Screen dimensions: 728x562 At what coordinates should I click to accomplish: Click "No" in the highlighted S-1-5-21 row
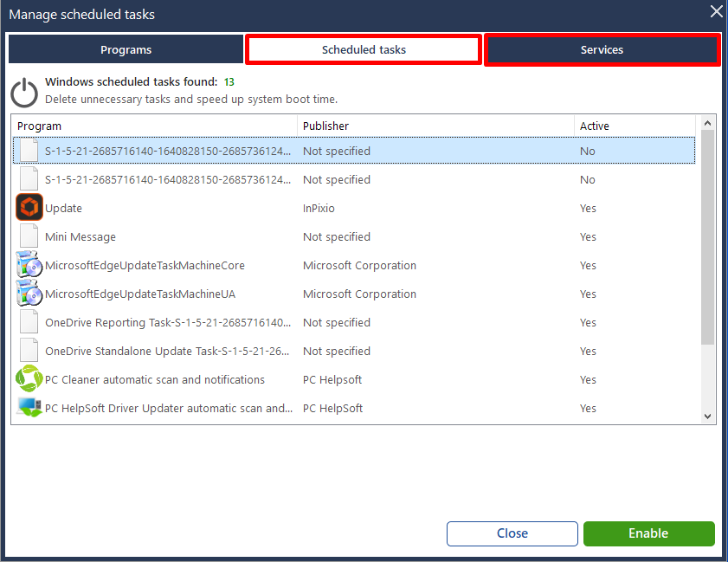[587, 151]
